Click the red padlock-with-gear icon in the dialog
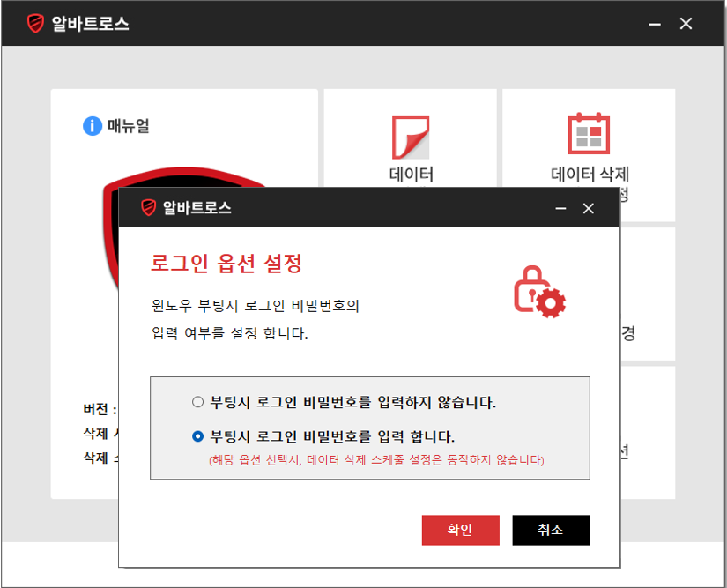 click(538, 292)
